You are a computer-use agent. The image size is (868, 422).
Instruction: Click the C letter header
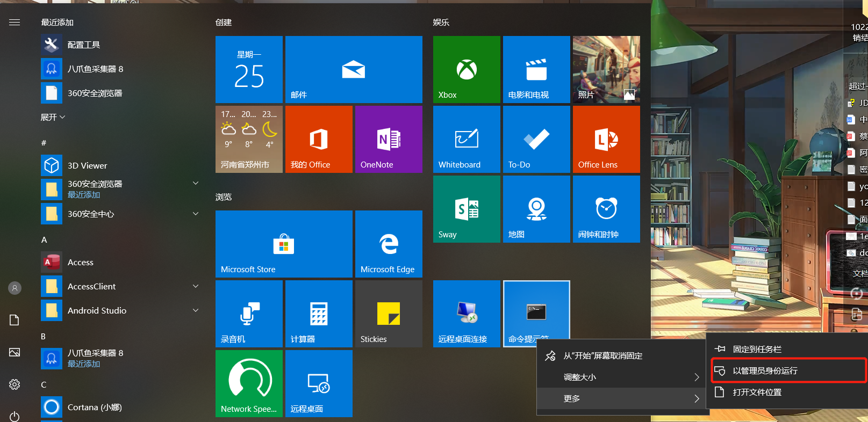click(x=44, y=384)
